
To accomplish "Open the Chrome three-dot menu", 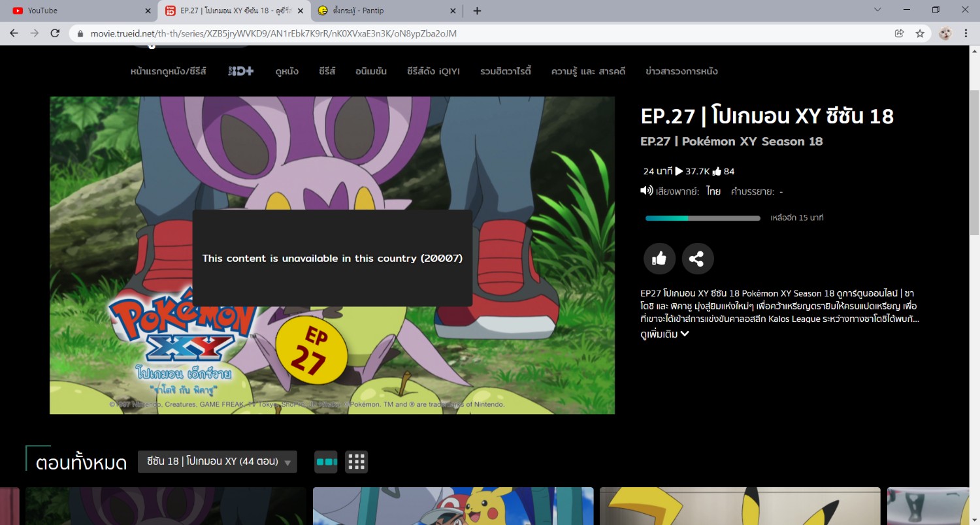I will 966,33.
